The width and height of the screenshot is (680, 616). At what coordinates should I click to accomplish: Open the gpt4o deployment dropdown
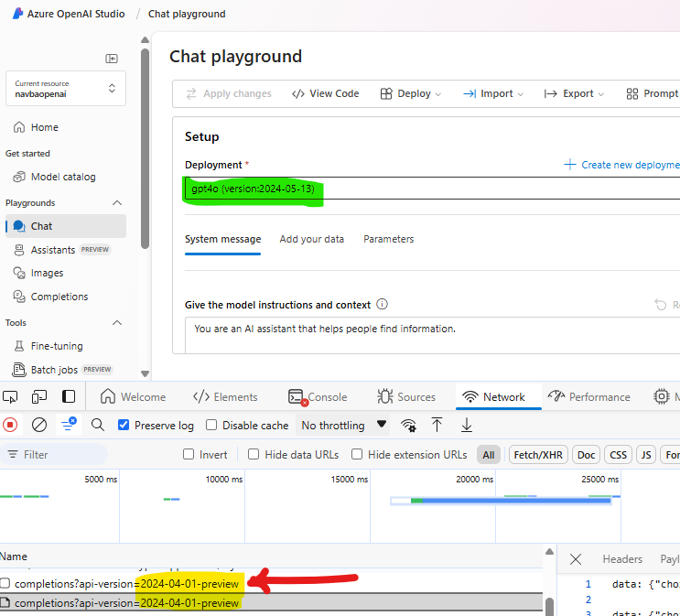(432, 189)
